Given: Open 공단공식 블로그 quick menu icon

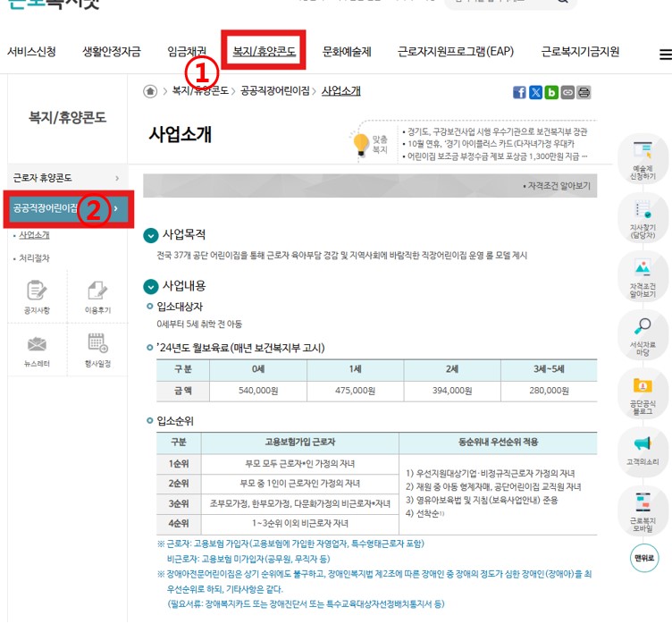Looking at the screenshot, I should coord(643,395).
